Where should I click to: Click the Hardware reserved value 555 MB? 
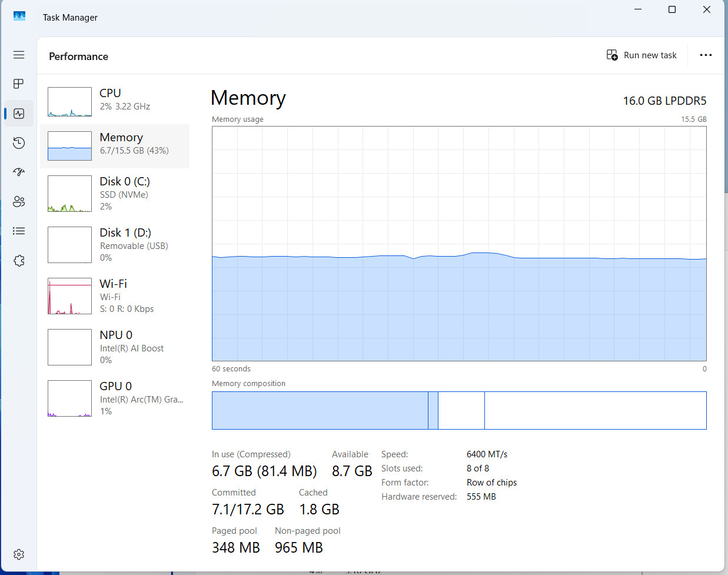[481, 497]
